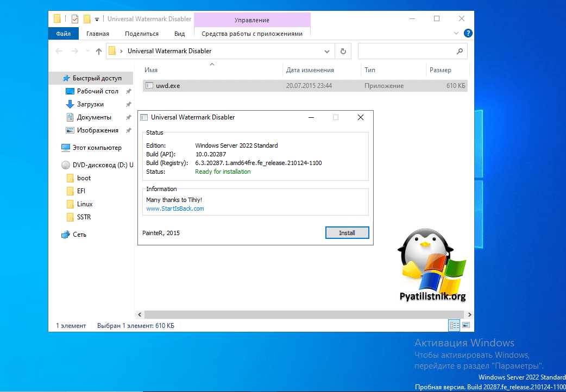566x392 pixels.
Task: Open the Файл ribbon tab
Action: click(x=64, y=34)
